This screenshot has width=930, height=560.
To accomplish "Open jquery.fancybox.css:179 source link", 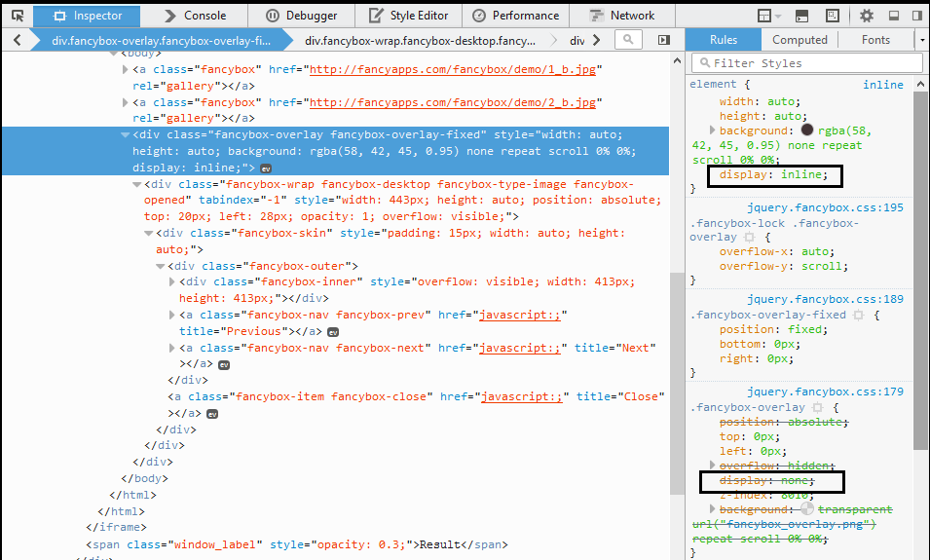I will (825, 392).
